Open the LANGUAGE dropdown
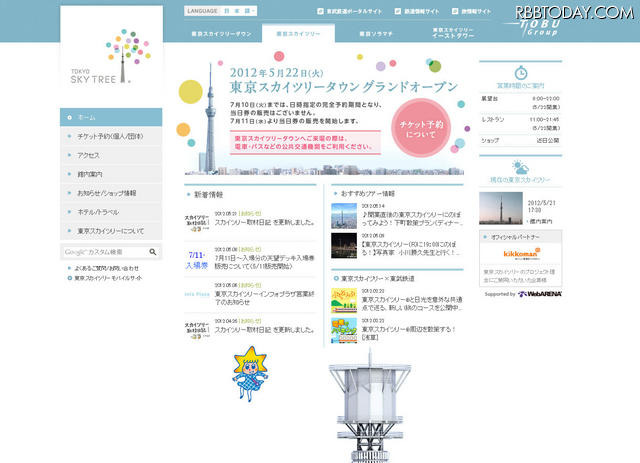The width and height of the screenshot is (640, 463). [x=220, y=11]
